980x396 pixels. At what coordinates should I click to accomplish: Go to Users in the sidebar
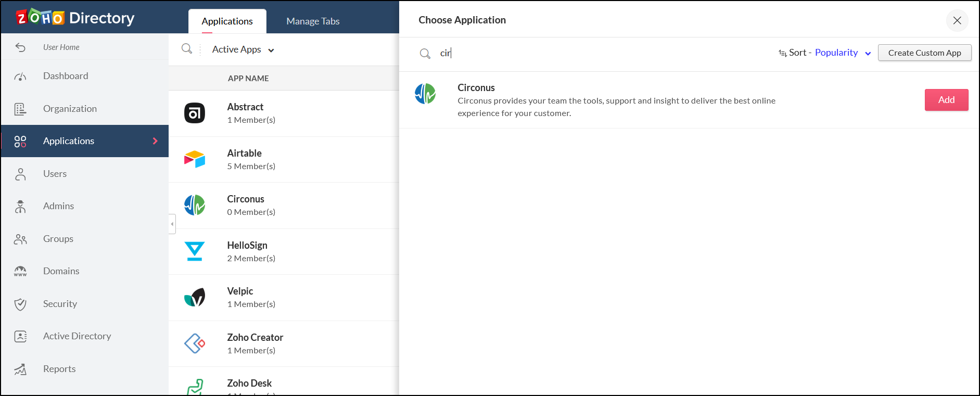pyautogui.click(x=85, y=174)
